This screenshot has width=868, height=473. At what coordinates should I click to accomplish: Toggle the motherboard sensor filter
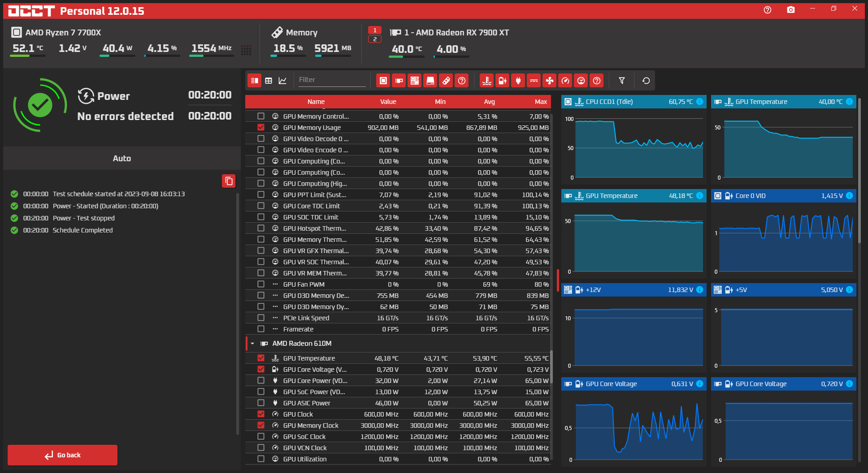tap(414, 81)
